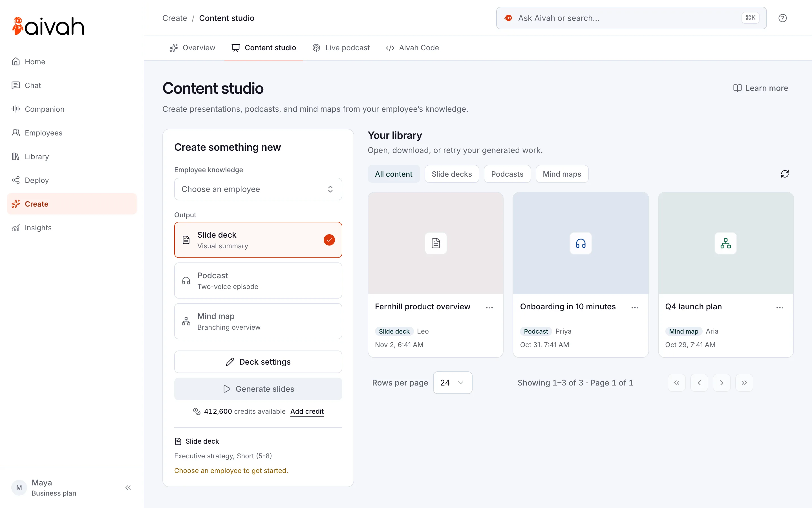Viewport: 812px width, 508px height.
Task: Click the Mind map tag on Q4 card
Action: 683,331
